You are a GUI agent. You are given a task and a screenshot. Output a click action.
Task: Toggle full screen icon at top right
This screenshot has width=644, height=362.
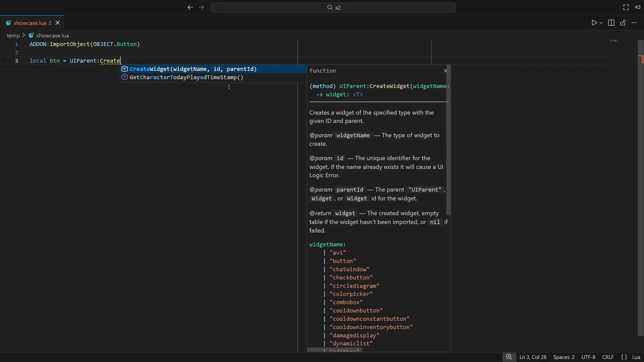coord(626,7)
